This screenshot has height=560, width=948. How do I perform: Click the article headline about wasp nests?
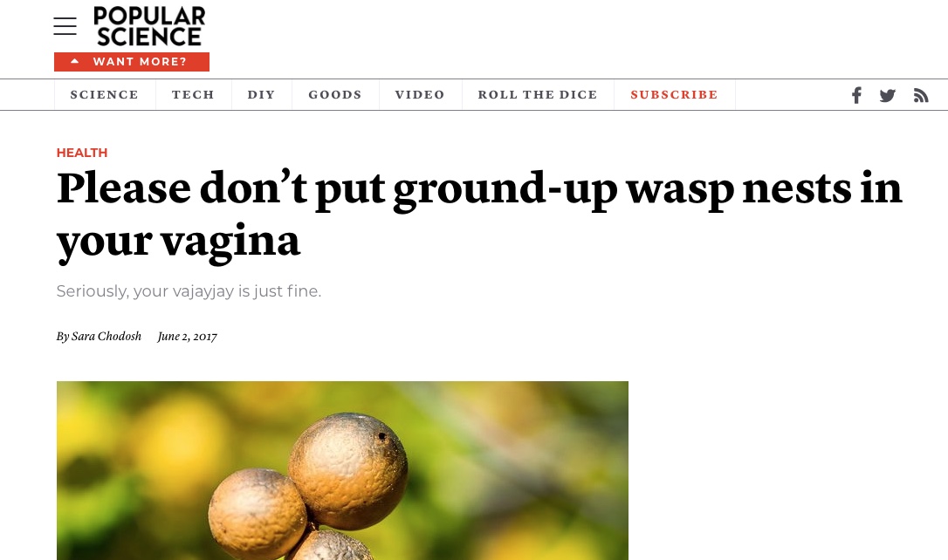(479, 215)
